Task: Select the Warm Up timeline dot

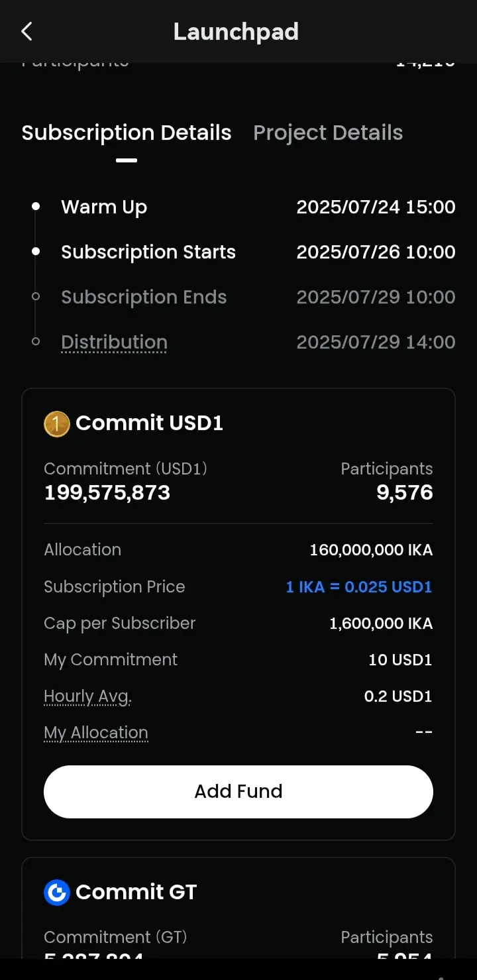Action: [36, 207]
